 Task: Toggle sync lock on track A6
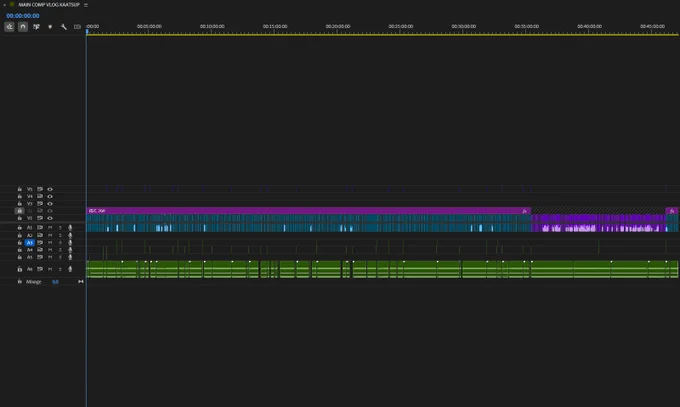pyautogui.click(x=40, y=269)
